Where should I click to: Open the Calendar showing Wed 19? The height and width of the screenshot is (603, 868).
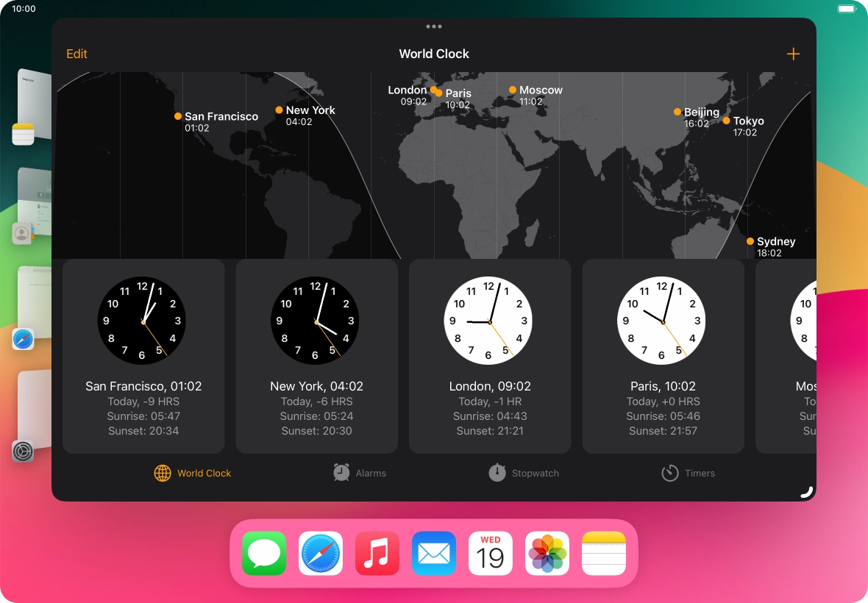(491, 554)
